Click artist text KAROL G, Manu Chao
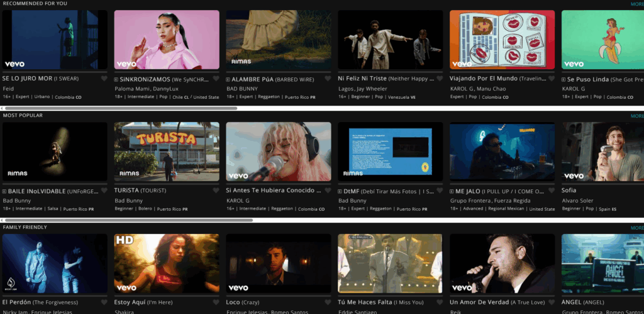 coord(478,88)
